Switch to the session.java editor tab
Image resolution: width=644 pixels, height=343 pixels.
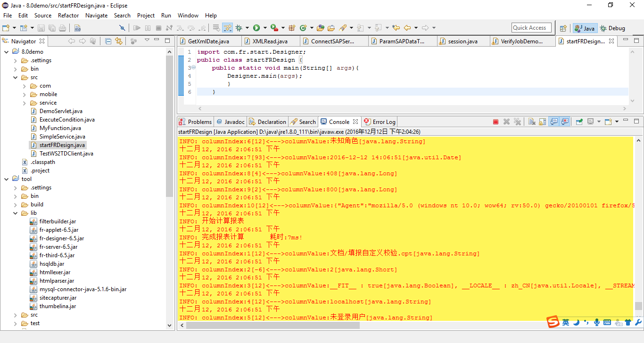point(462,41)
